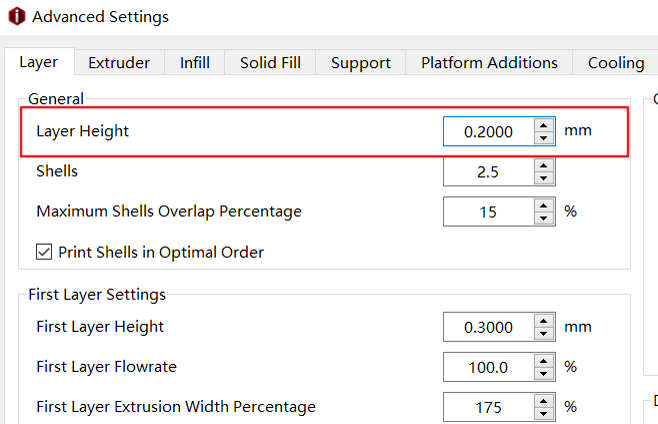The image size is (658, 424).
Task: Go to the Support tab
Action: click(361, 63)
